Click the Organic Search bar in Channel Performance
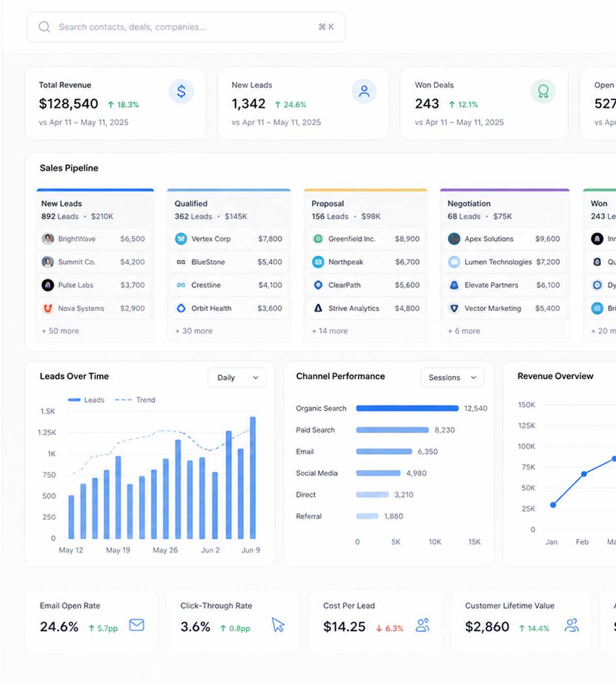Screen dimensions: 616x682 (407, 408)
